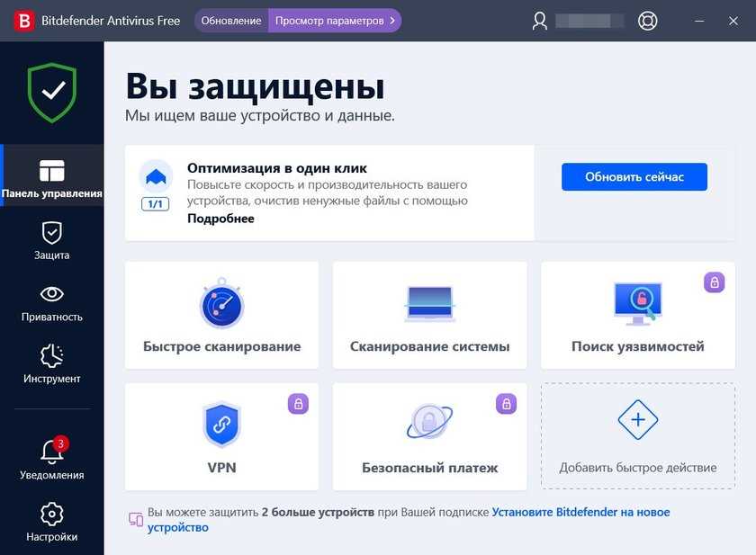This screenshot has height=555, width=756.
Task: Open the Инструмент section
Action: [51, 363]
